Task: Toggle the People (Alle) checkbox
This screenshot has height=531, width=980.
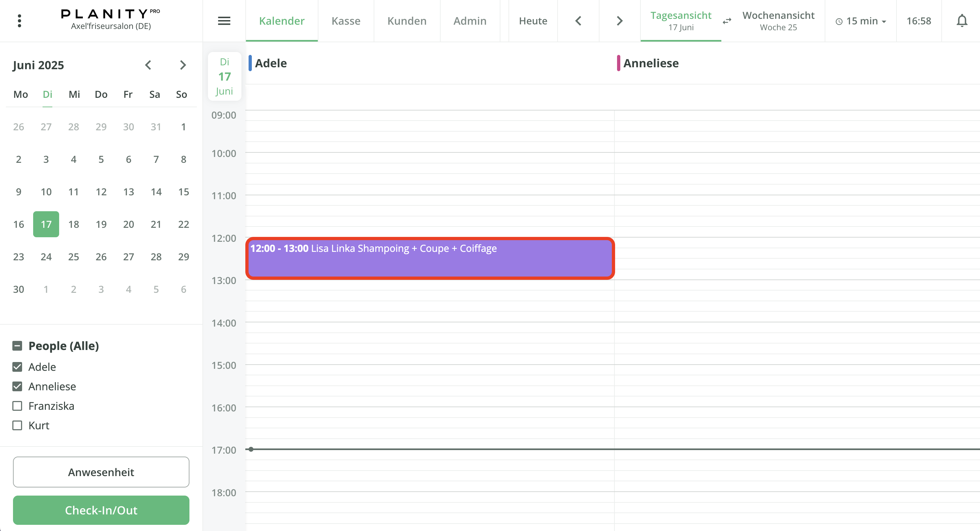Action: click(17, 346)
